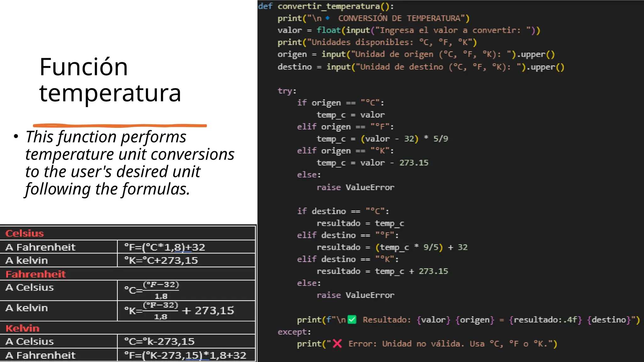Click the blue diamond before CONVERSIÓN DE TEMPERATURA
The height and width of the screenshot is (362, 644).
tap(328, 18)
